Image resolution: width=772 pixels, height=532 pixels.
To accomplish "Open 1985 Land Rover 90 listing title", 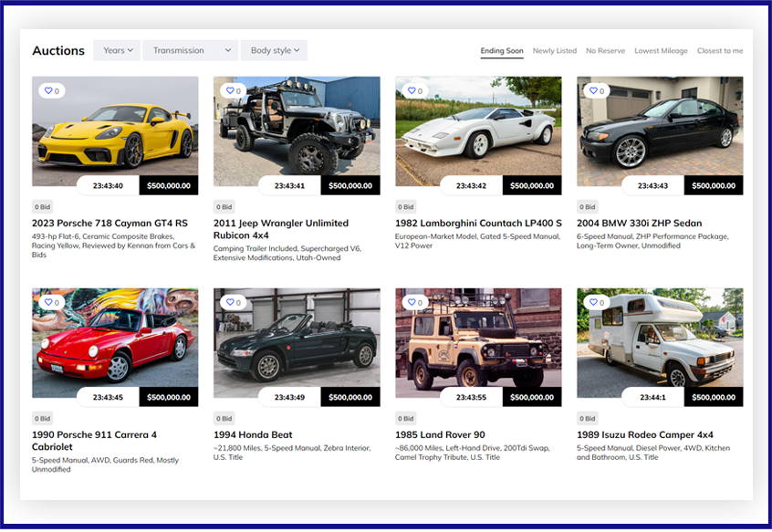I will tap(440, 434).
